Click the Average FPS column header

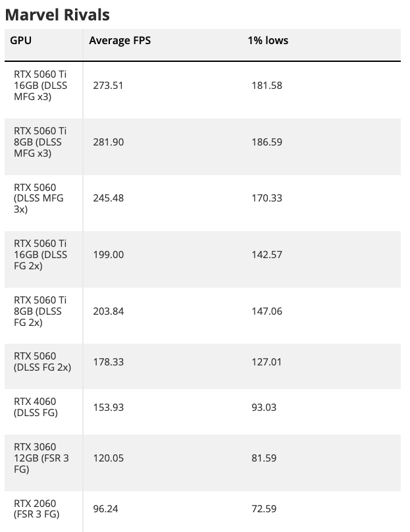(x=120, y=40)
